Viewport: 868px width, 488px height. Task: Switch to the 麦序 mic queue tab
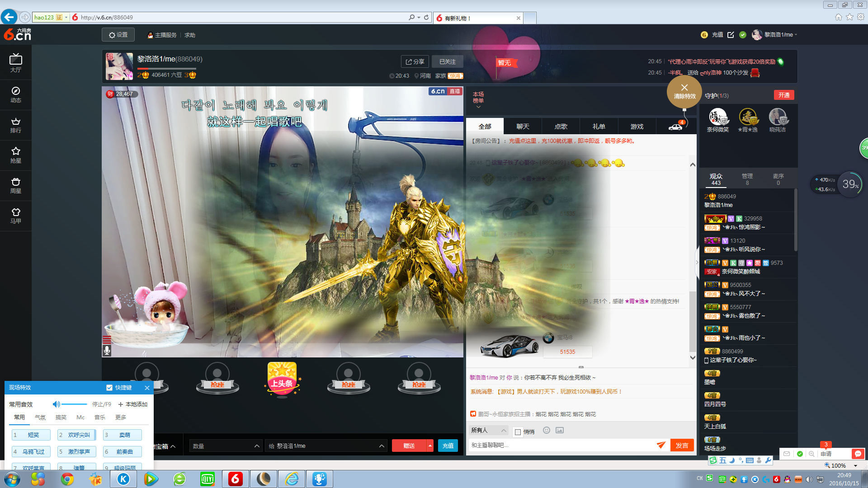(x=778, y=179)
